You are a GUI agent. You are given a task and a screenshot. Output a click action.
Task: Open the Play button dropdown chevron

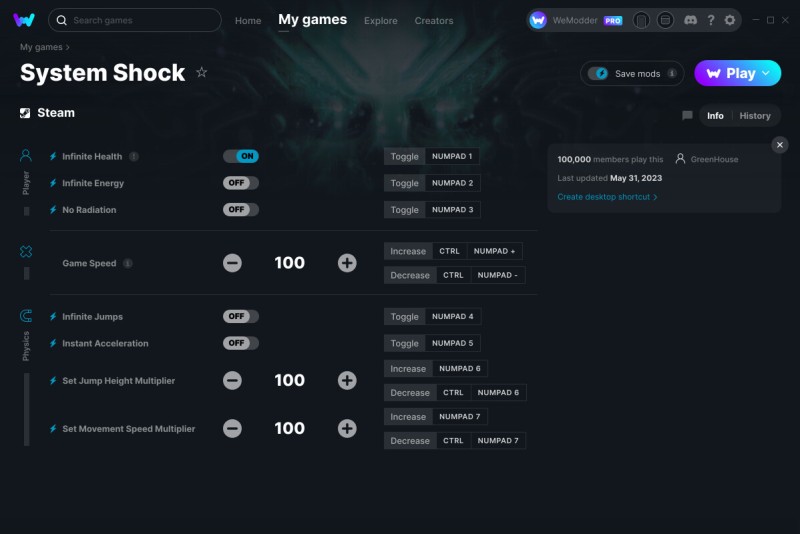[766, 73]
